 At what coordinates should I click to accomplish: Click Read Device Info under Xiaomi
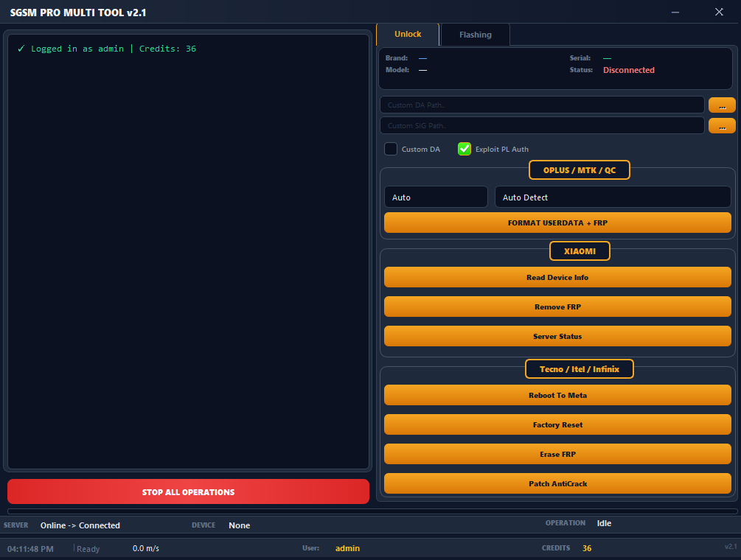click(557, 278)
